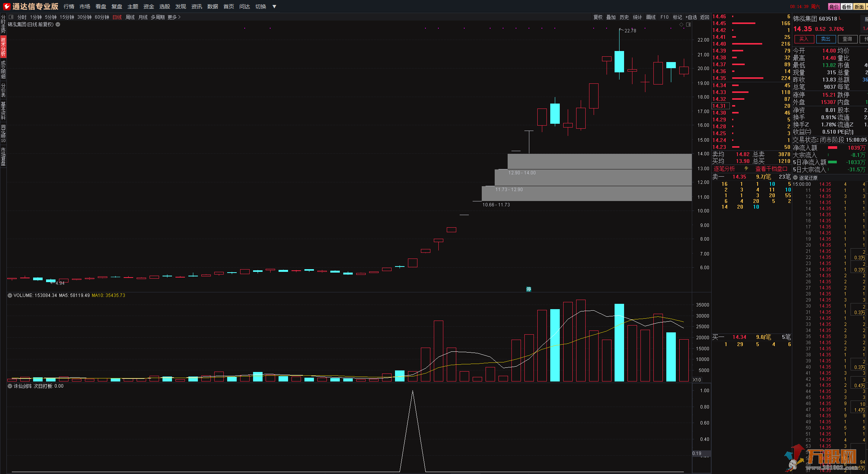Viewport: 868px width, 474px height.
Task: Toggle the 竞价 pink mode button
Action: coord(833,6)
